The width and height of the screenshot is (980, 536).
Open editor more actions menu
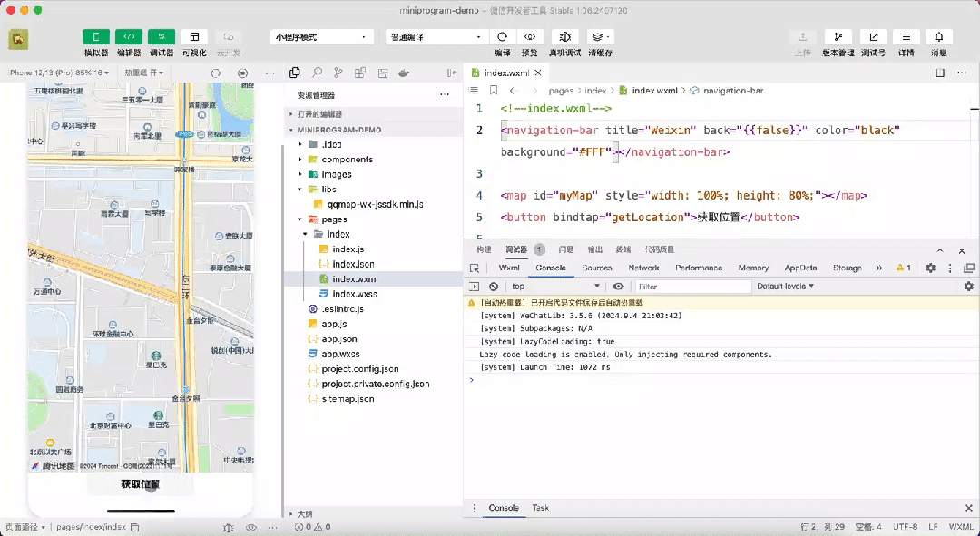click(x=962, y=73)
